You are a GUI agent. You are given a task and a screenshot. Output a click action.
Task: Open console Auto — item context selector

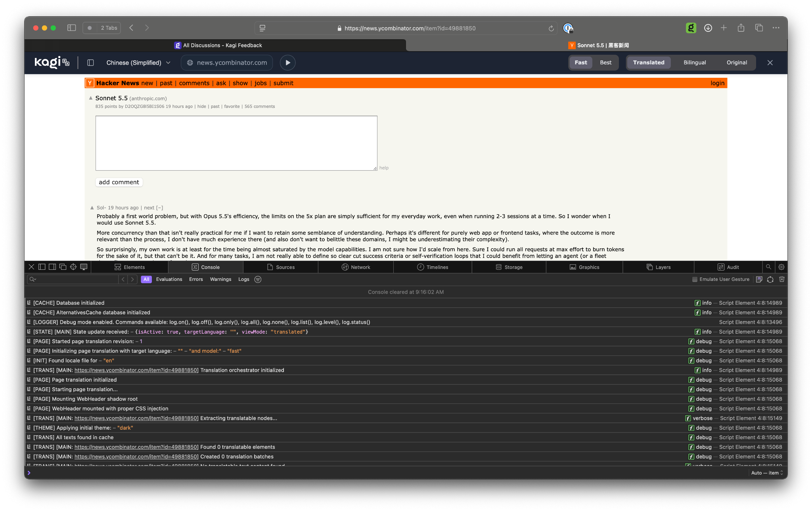pyautogui.click(x=767, y=473)
